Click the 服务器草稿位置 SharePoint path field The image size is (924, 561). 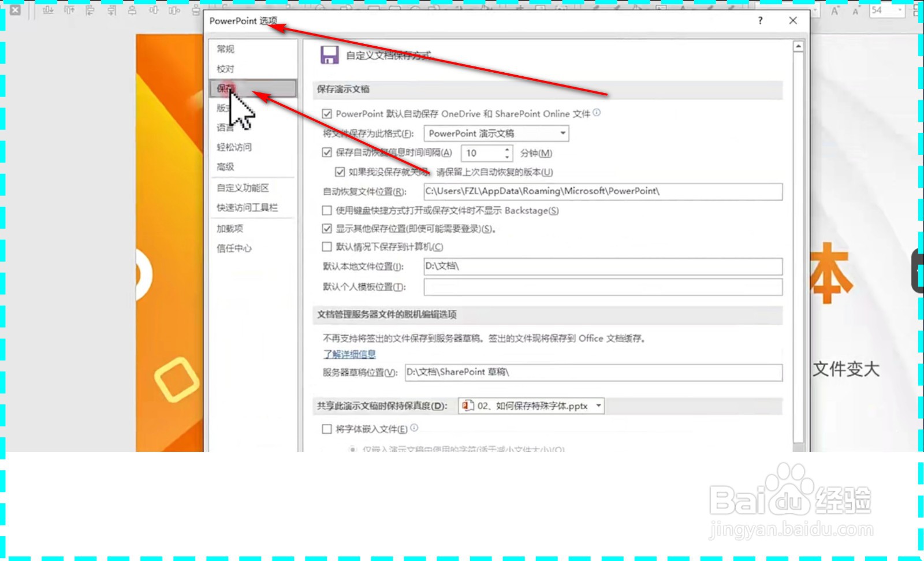pyautogui.click(x=594, y=372)
